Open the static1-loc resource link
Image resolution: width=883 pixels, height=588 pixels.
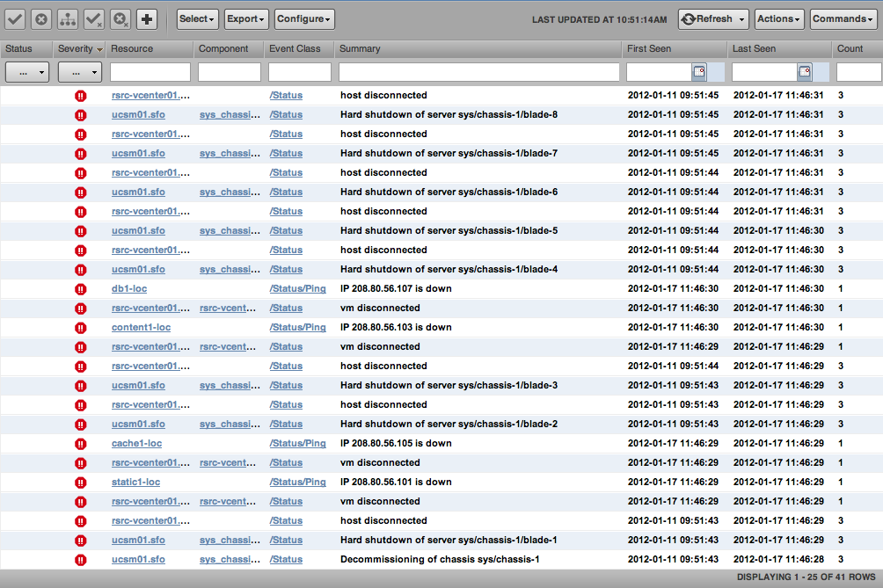135,482
